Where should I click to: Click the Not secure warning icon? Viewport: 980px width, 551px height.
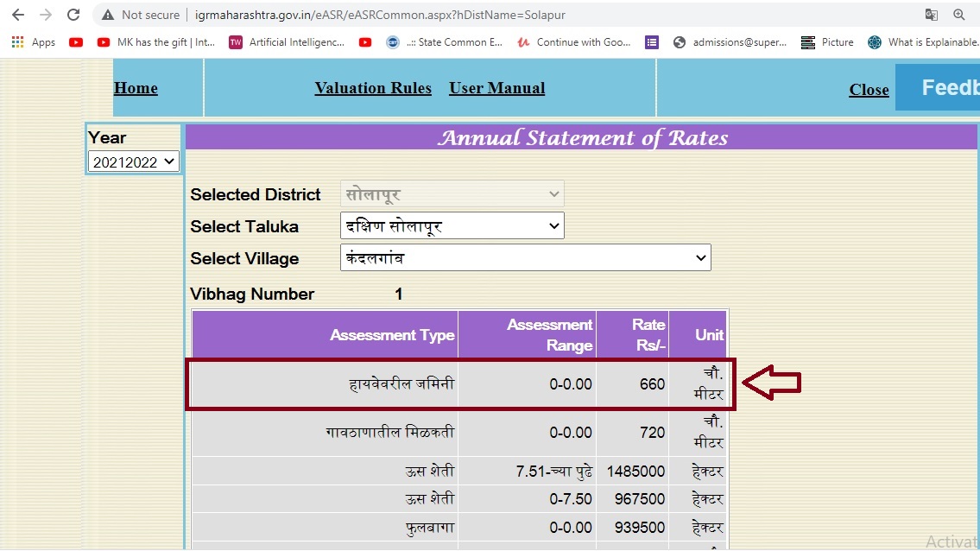(x=108, y=15)
